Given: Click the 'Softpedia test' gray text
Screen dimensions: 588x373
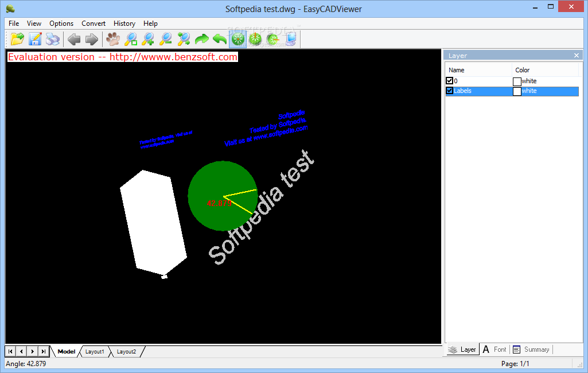Looking at the screenshot, I should 262,207.
